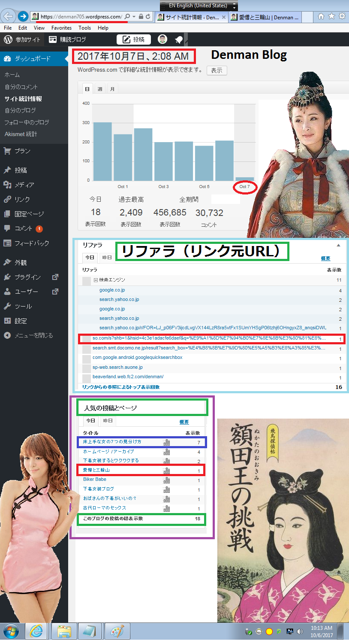Click the address bar search magnifier icon
This screenshot has height=644, width=349.
(x=127, y=17)
